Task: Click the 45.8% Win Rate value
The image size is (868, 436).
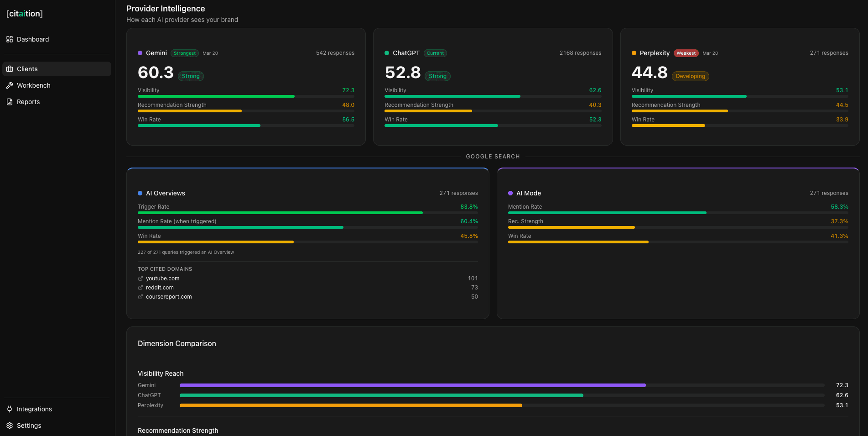Action: click(x=469, y=236)
